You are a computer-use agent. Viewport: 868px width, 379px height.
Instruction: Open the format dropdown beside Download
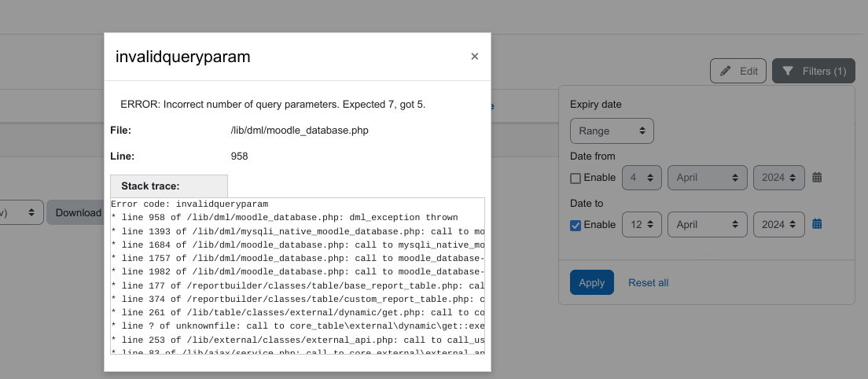21,212
